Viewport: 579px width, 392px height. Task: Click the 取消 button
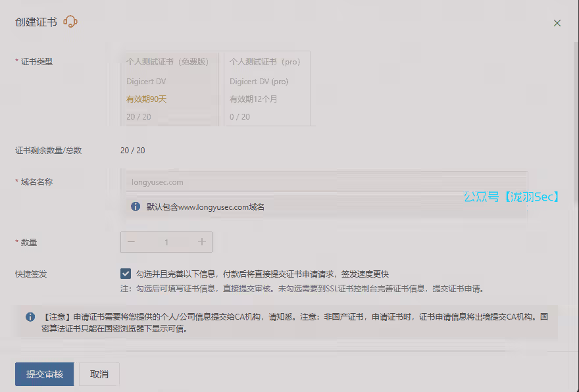(x=99, y=374)
